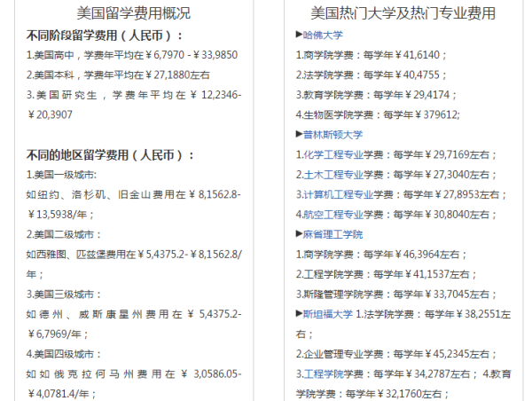Open the 斯坦福大学 link
532x401 pixels.
point(328,314)
